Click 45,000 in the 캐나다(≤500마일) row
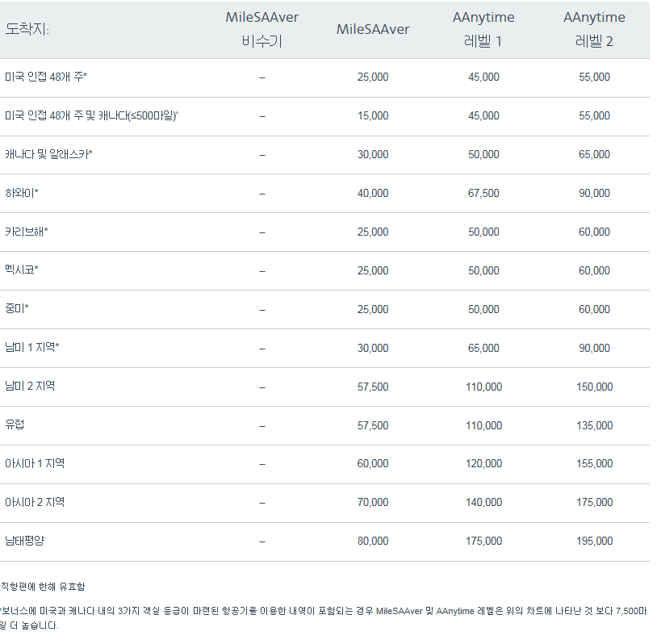The image size is (657, 644). pos(483,115)
